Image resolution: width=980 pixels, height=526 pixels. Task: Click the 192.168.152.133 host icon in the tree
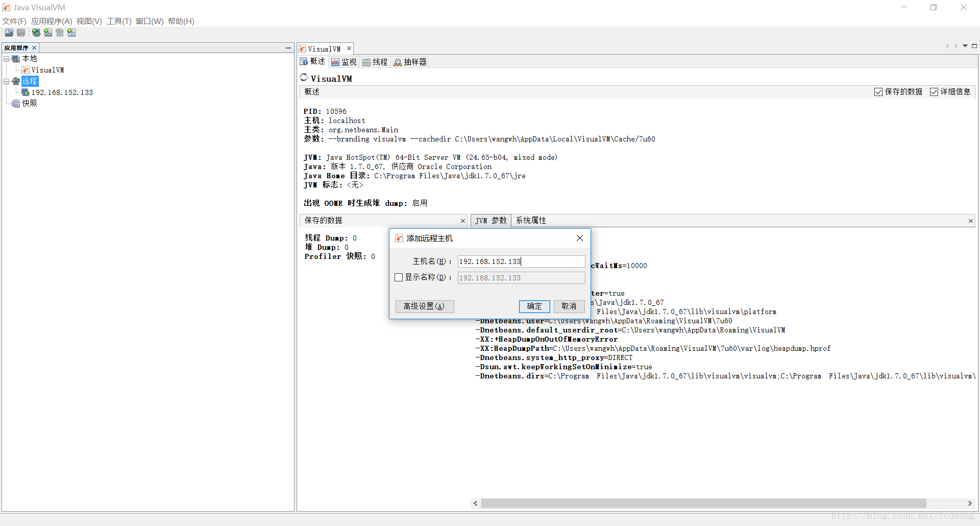(26, 92)
